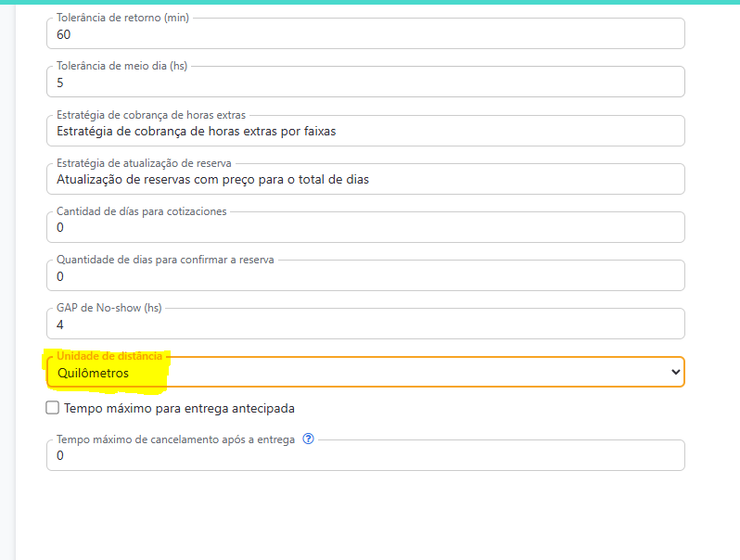Click into the GAP de No-show (hs) field
This screenshot has width=740, height=560.
365,325
